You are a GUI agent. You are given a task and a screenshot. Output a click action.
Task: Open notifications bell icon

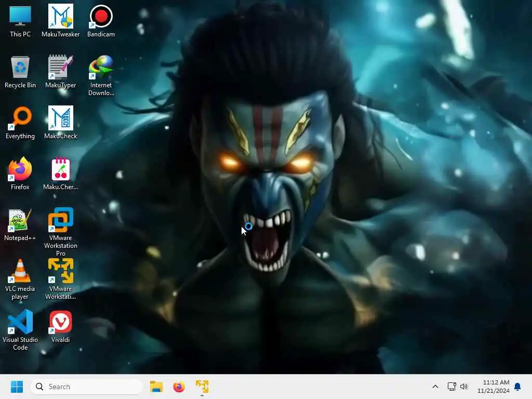tap(518, 387)
